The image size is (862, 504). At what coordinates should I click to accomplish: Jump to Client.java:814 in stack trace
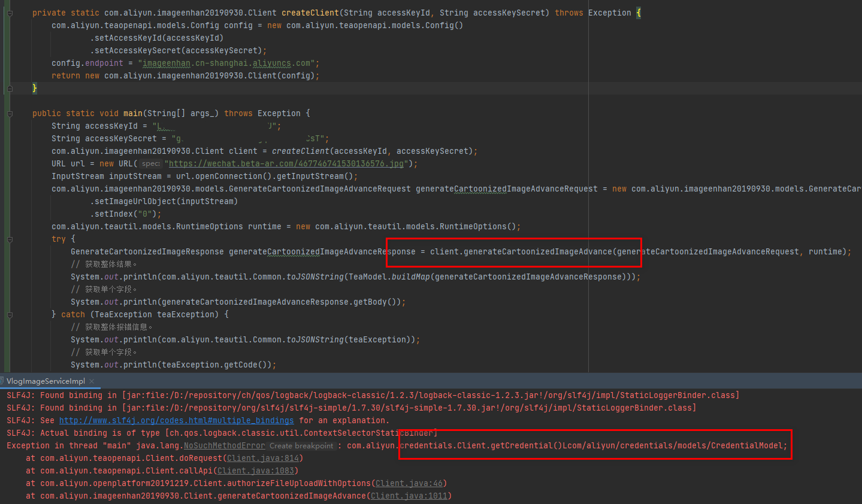point(262,459)
